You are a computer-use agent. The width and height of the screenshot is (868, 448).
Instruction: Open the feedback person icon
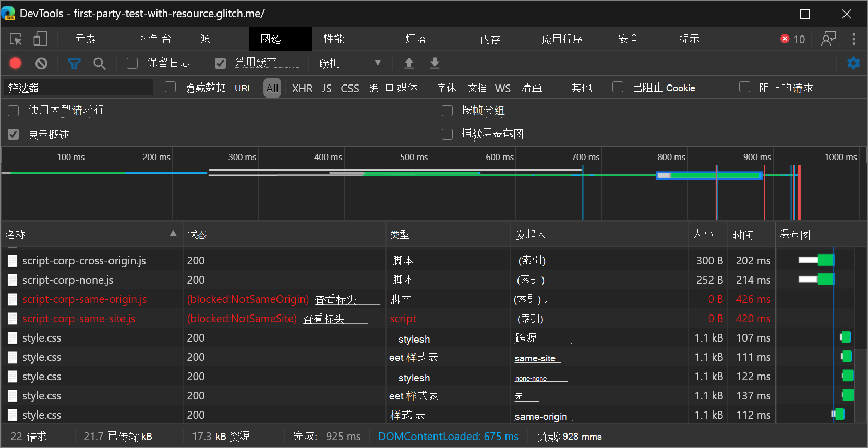(x=828, y=39)
